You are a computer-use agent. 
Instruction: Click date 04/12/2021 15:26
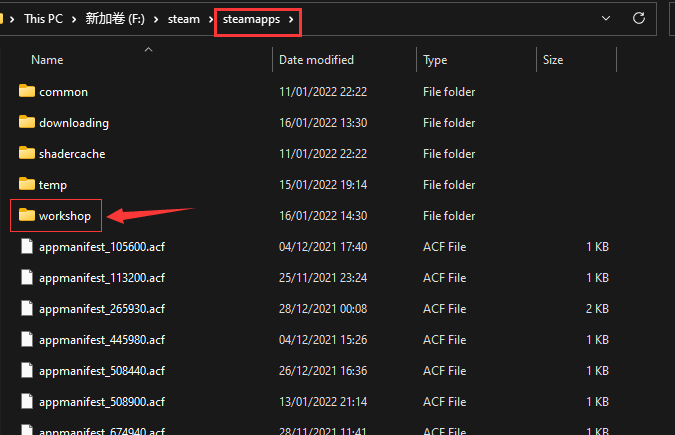323,340
